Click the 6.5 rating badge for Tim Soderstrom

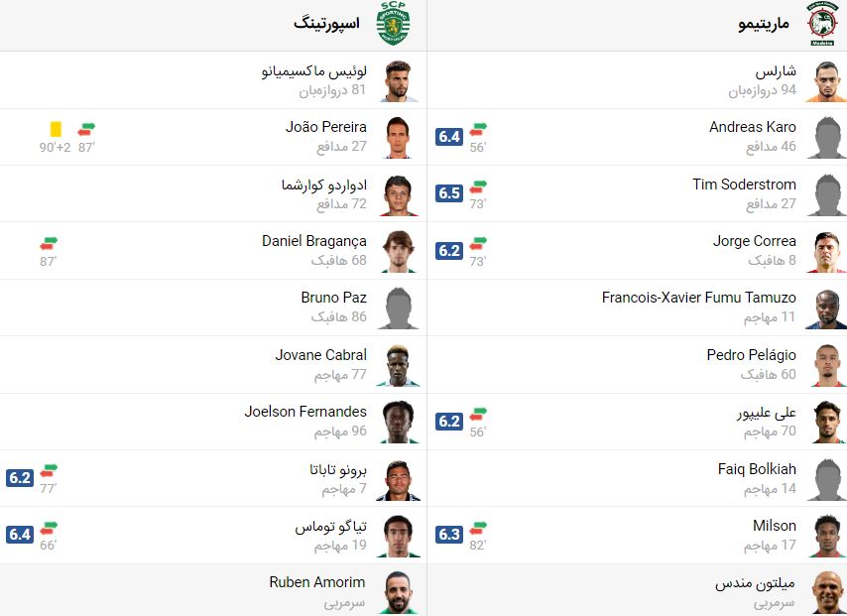(449, 193)
